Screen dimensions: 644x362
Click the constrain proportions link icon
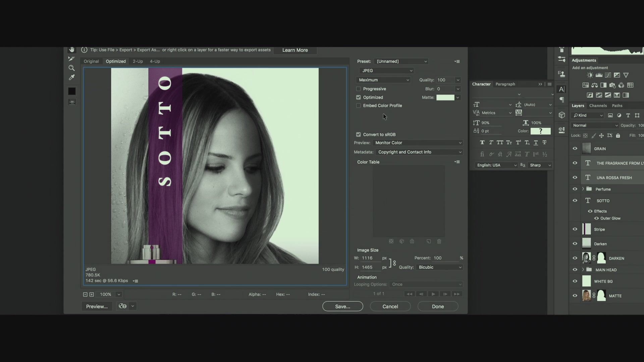pyautogui.click(x=394, y=263)
